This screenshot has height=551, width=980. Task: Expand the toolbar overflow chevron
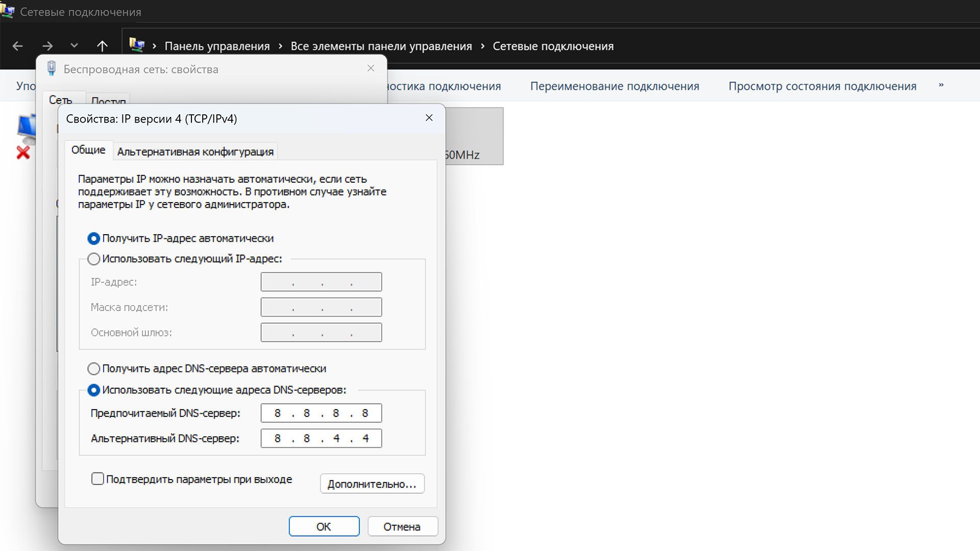pyautogui.click(x=941, y=86)
